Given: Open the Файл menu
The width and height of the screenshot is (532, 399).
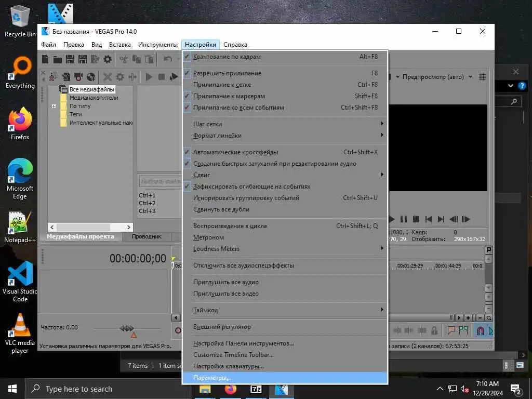Looking at the screenshot, I should (48, 45).
